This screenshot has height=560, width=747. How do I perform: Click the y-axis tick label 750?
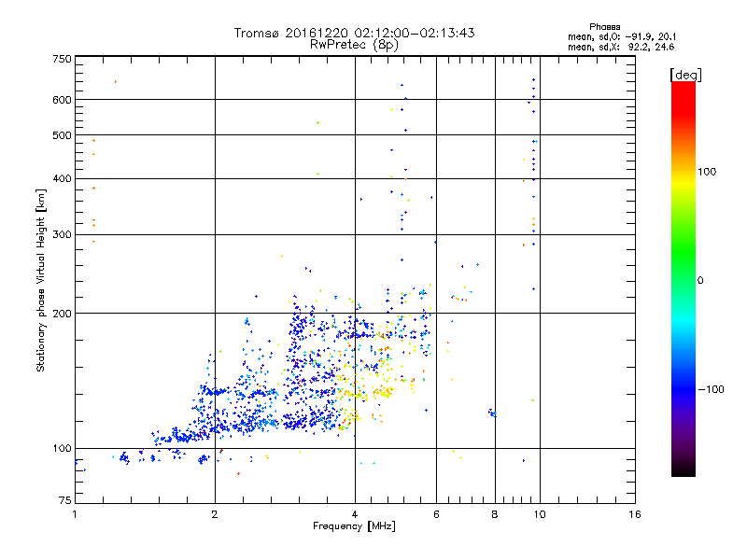point(63,59)
